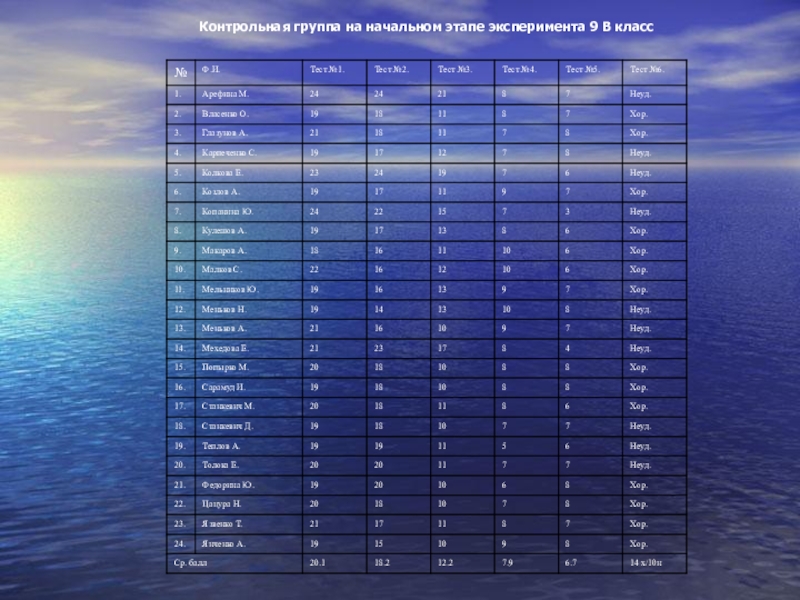Screen dimensions: 800x600
Task: Click the average value "7.9"
Action: click(507, 563)
